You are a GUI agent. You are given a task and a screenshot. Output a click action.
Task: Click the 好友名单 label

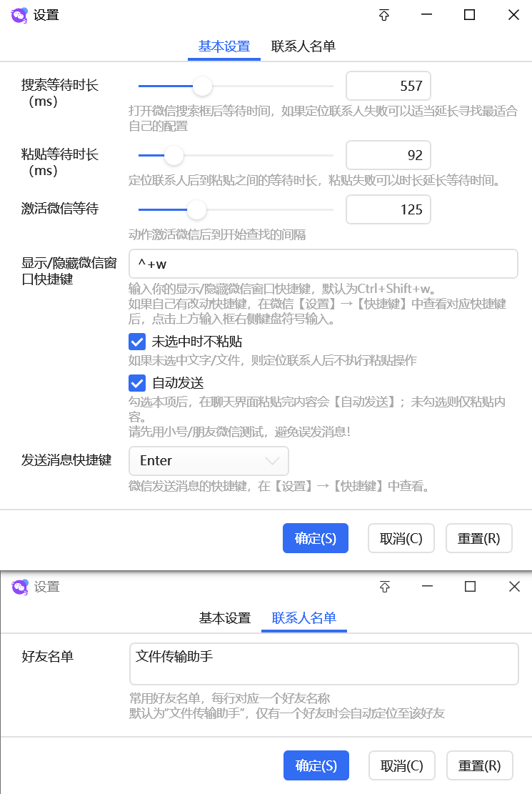(x=48, y=657)
